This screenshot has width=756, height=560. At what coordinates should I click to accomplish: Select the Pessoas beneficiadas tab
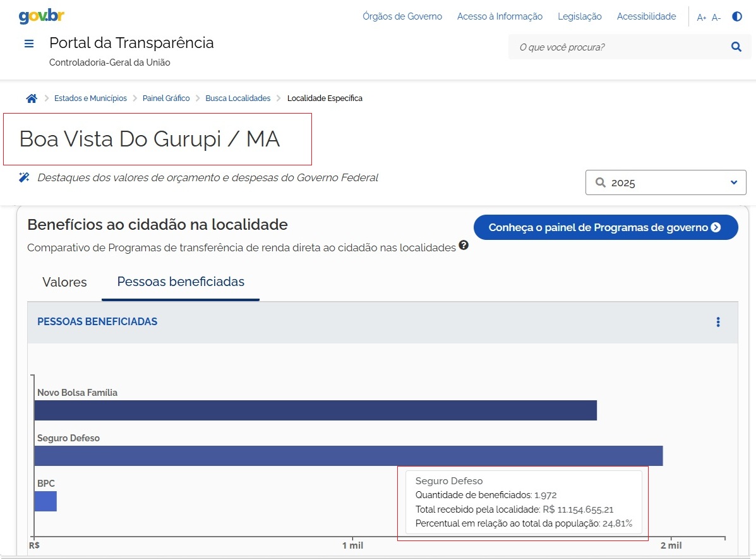tap(181, 282)
